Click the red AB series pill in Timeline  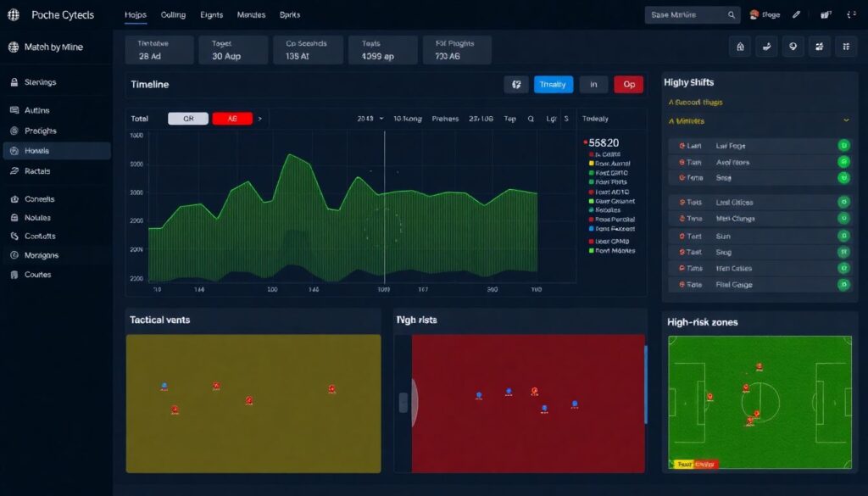231,119
